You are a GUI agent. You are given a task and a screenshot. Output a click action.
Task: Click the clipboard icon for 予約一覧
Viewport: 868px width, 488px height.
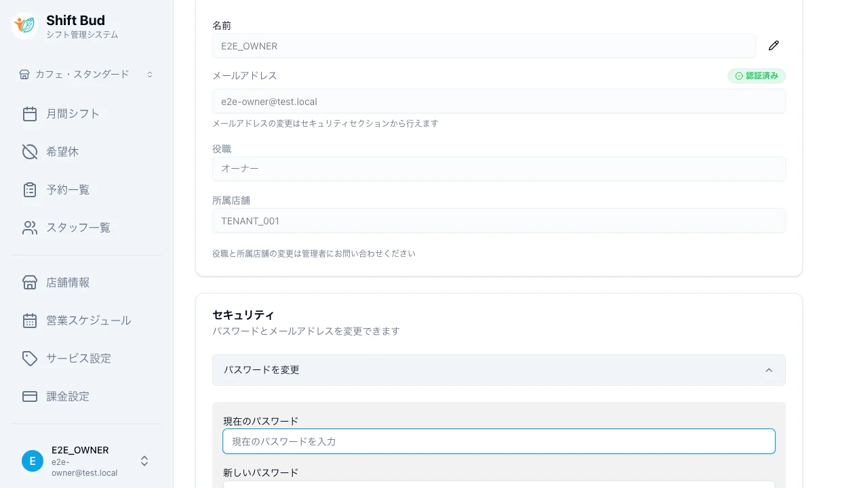(30, 190)
